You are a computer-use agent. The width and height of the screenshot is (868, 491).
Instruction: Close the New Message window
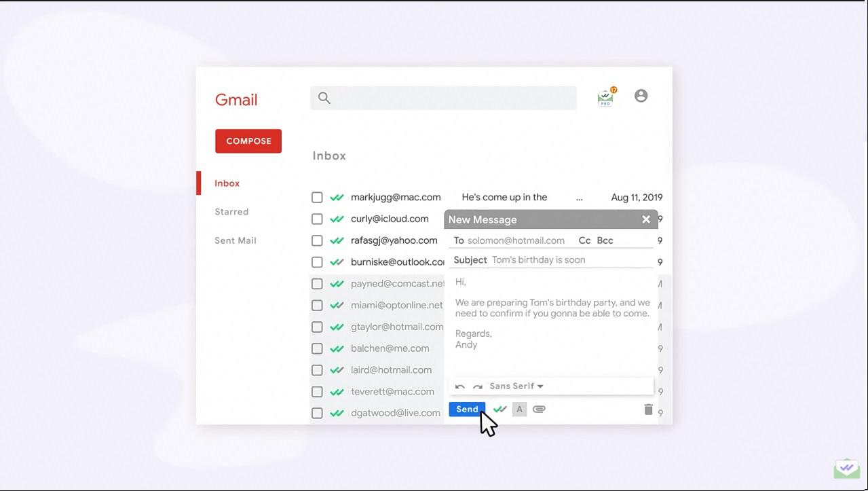coord(646,219)
